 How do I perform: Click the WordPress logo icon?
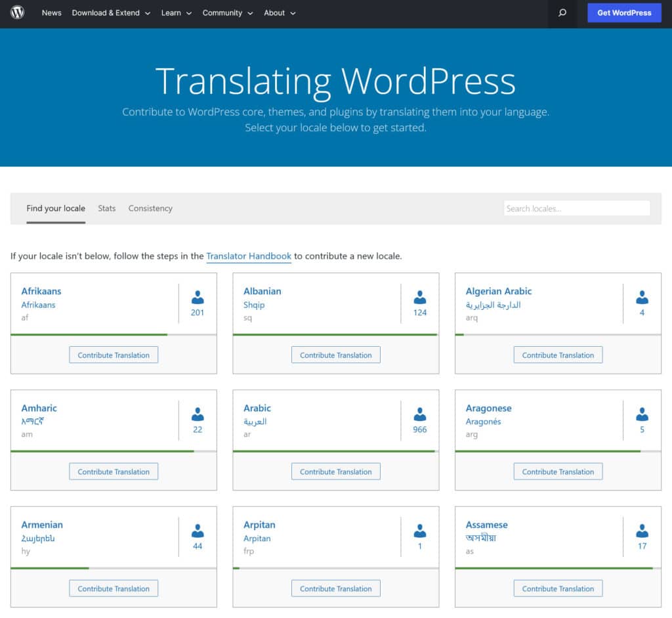click(x=17, y=12)
